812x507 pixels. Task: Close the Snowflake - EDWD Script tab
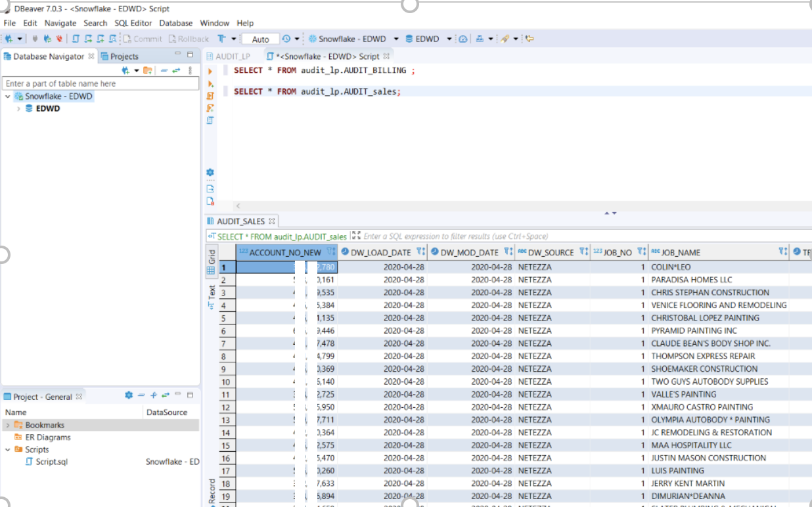coord(387,56)
